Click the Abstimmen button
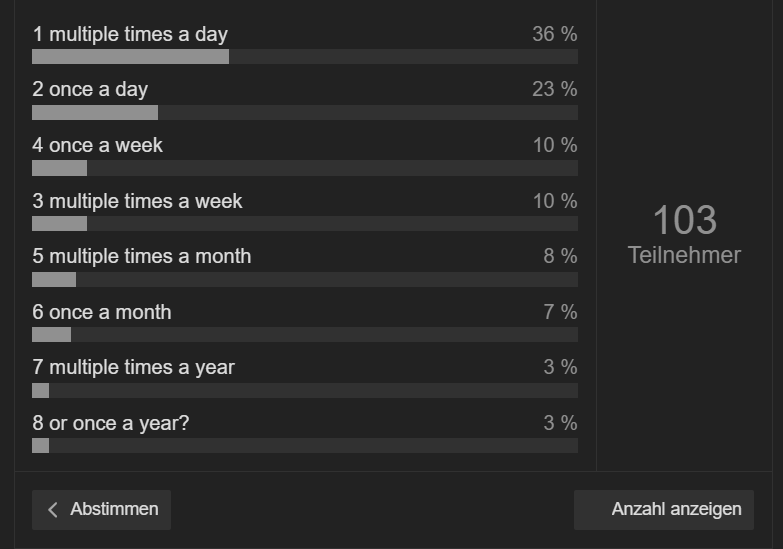Viewport: 783px width, 549px height. (x=101, y=510)
